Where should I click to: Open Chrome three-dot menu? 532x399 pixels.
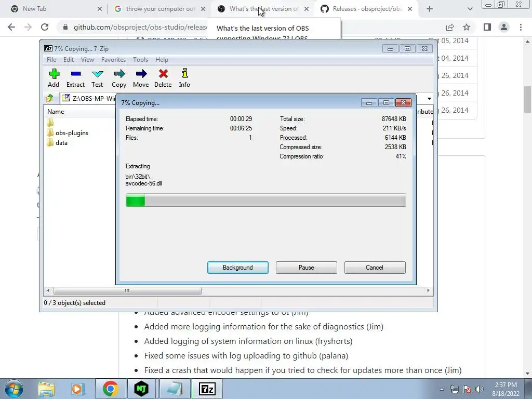pyautogui.click(x=521, y=27)
